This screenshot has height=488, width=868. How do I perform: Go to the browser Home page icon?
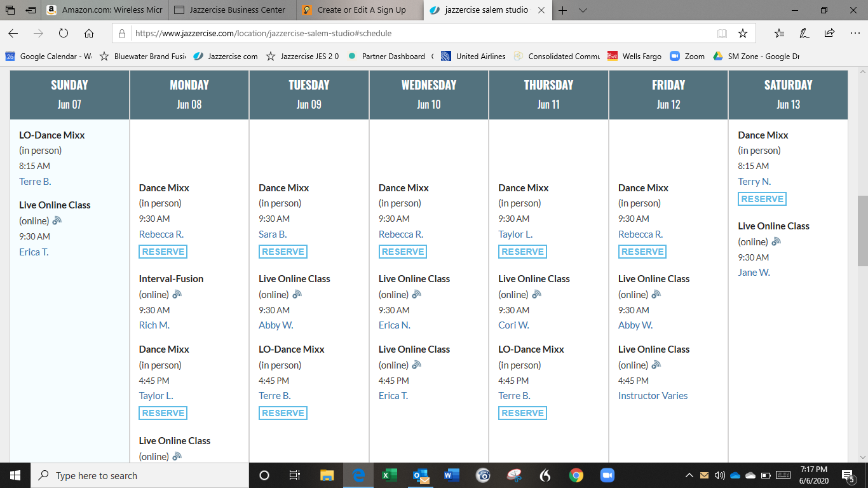pyautogui.click(x=89, y=34)
